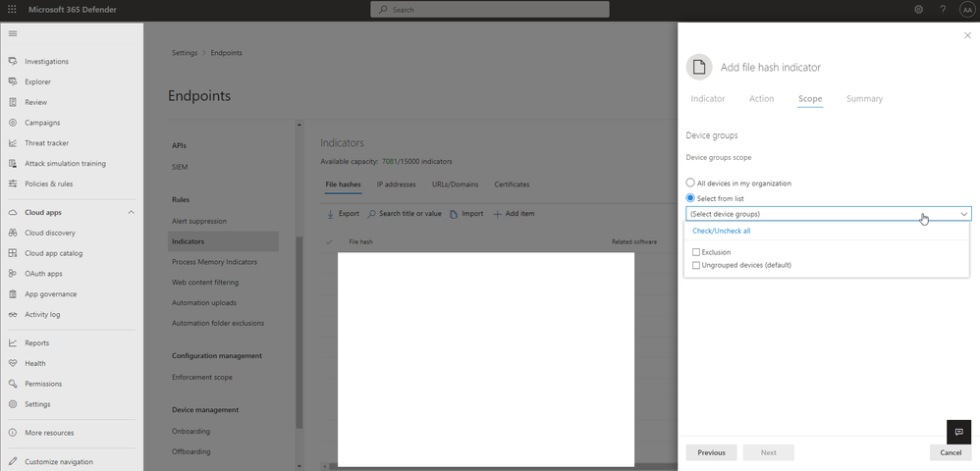Select All devices in my organization radio
This screenshot has height=471, width=980.
(x=690, y=183)
